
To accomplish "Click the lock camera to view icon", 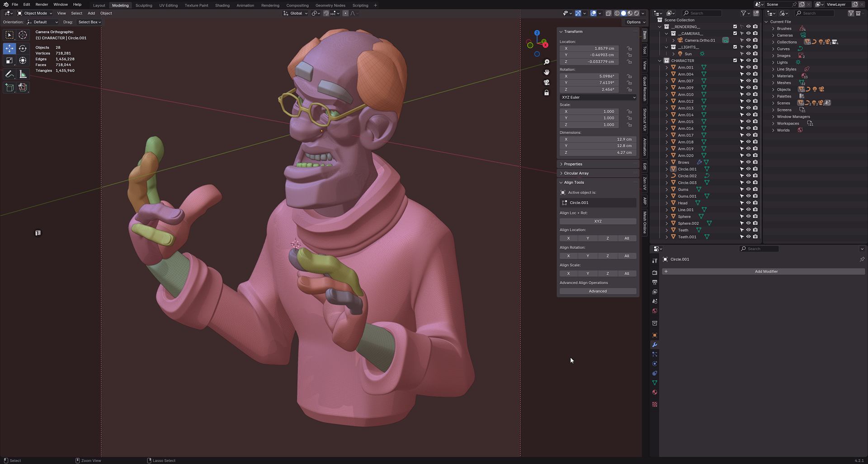I will pyautogui.click(x=547, y=93).
